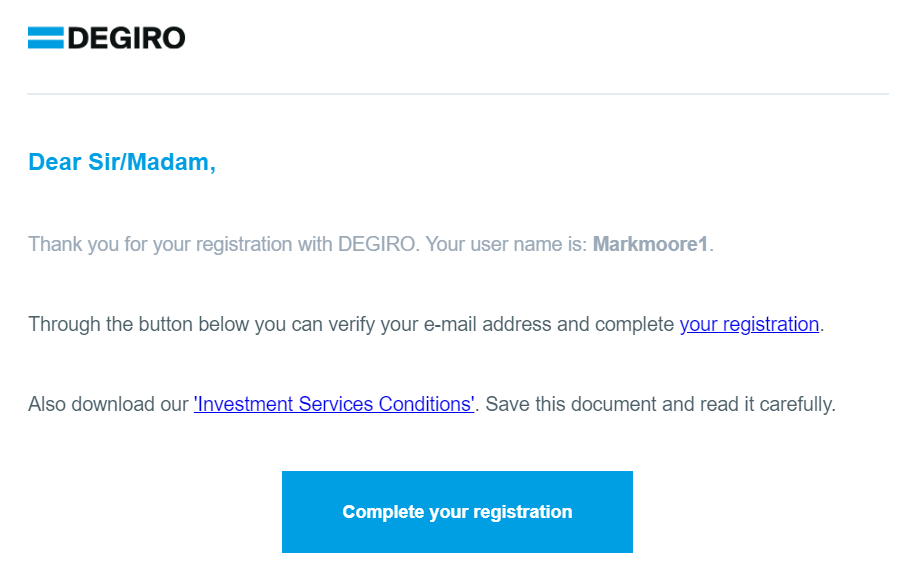Click the 'Dear Sir/Madam,' greeting heading
The height and width of the screenshot is (578, 904).
(x=122, y=162)
